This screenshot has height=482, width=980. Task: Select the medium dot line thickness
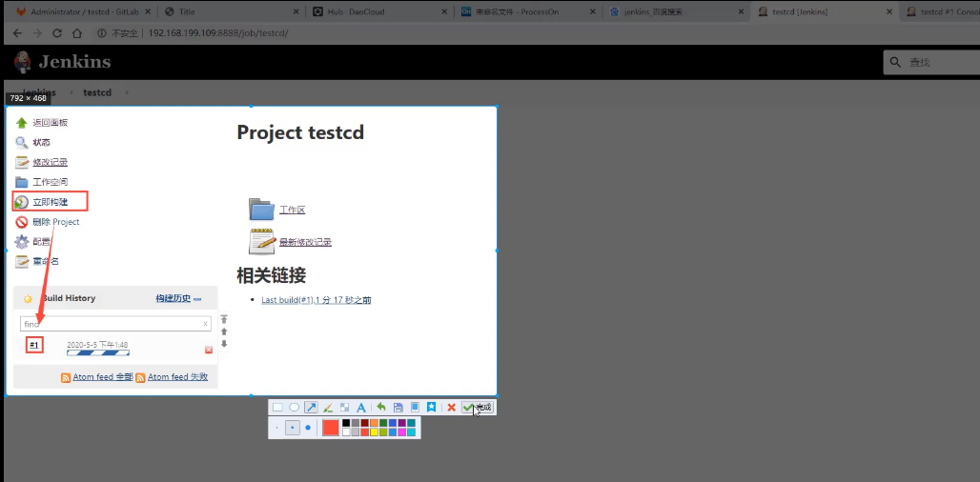[x=293, y=428]
